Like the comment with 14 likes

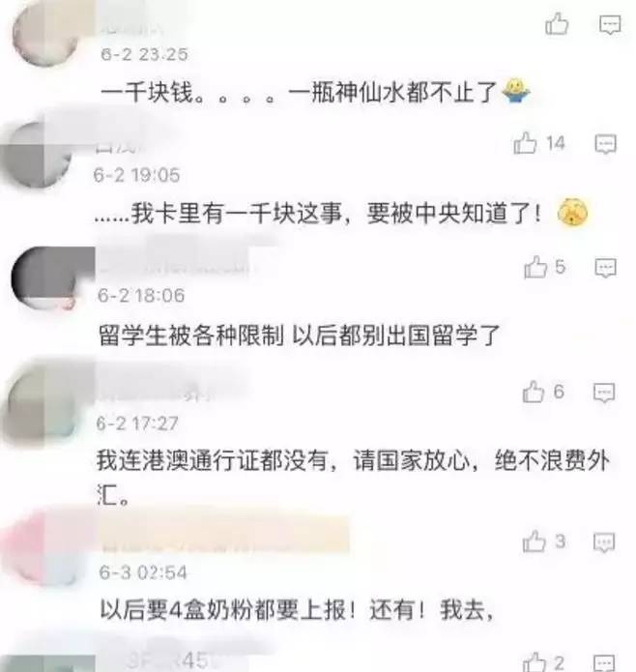coord(525,143)
